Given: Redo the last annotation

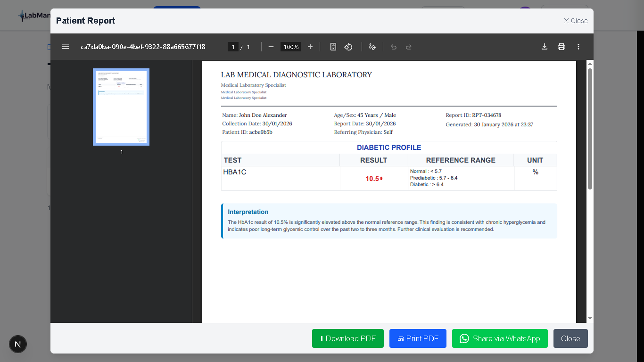Looking at the screenshot, I should click(408, 47).
